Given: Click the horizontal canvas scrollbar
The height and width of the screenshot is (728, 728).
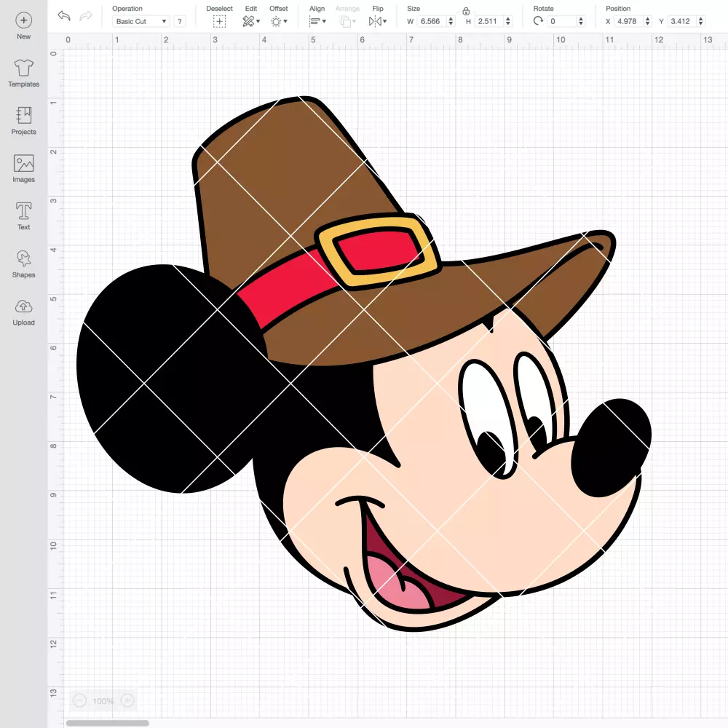Looking at the screenshot, I should point(107,723).
